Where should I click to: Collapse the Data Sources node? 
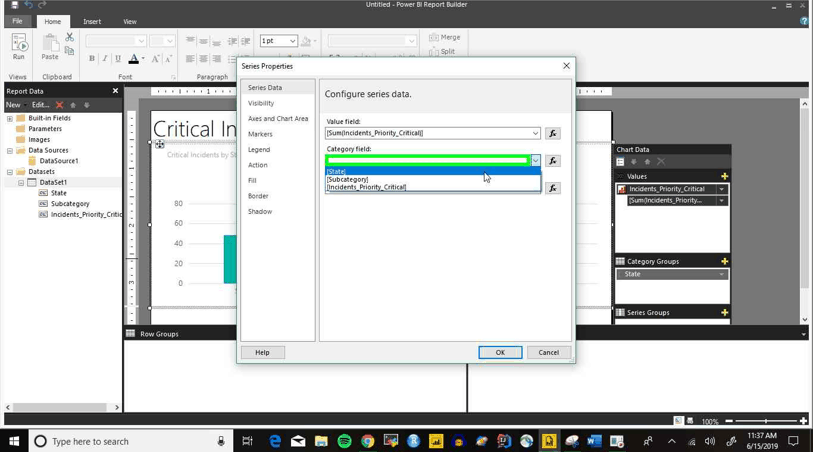coord(10,150)
